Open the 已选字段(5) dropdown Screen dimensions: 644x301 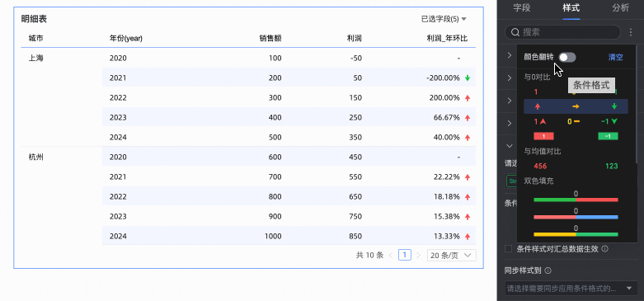tap(444, 19)
